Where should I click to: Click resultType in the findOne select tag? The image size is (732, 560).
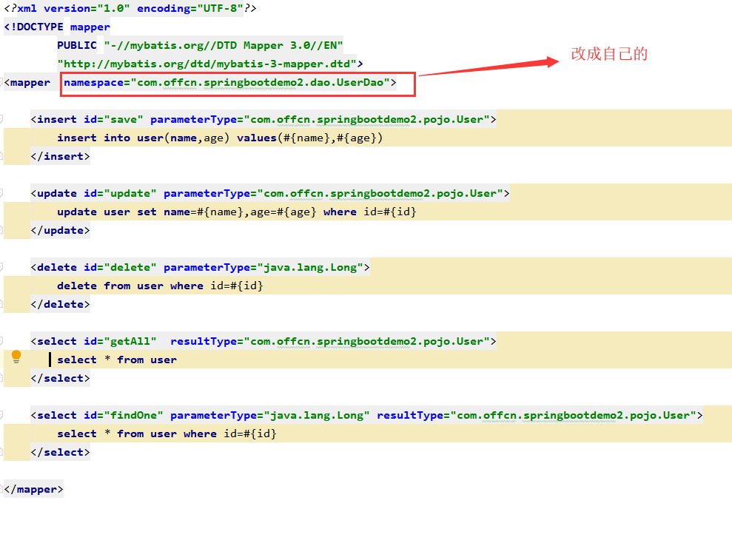537,415
